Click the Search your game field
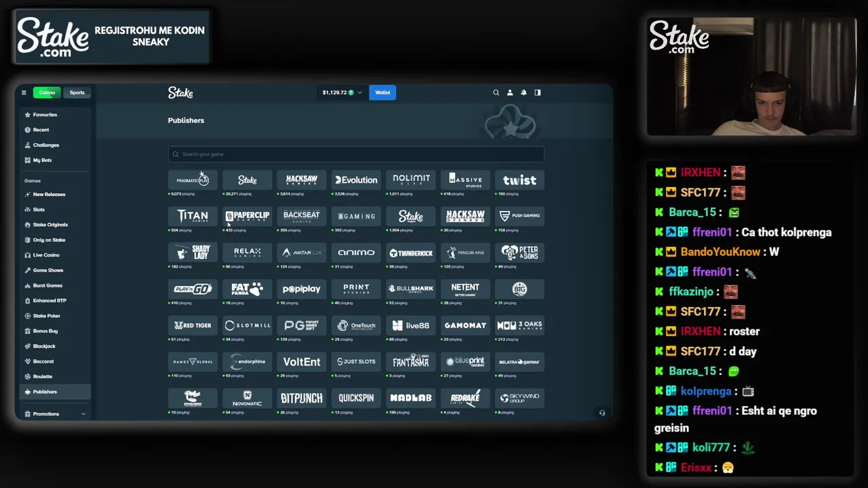This screenshot has width=868, height=488. (356, 154)
